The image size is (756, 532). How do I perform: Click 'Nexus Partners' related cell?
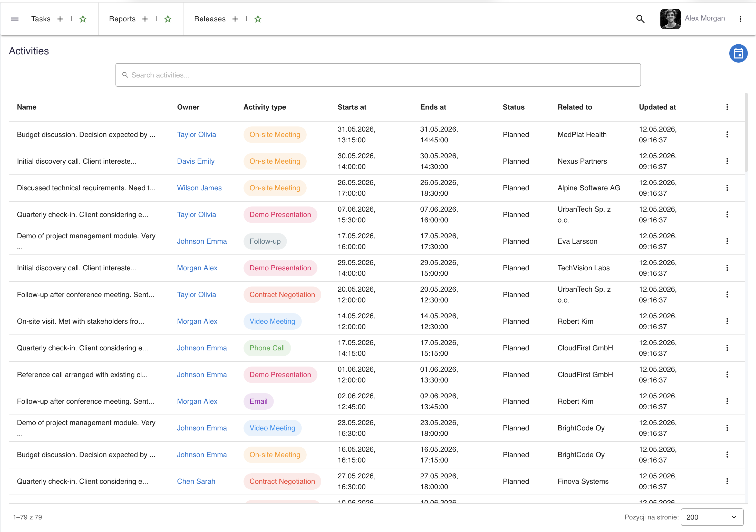(x=582, y=161)
